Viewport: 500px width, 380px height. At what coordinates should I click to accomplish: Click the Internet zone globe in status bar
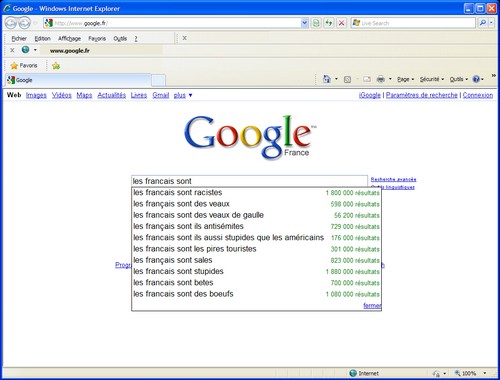click(x=353, y=373)
